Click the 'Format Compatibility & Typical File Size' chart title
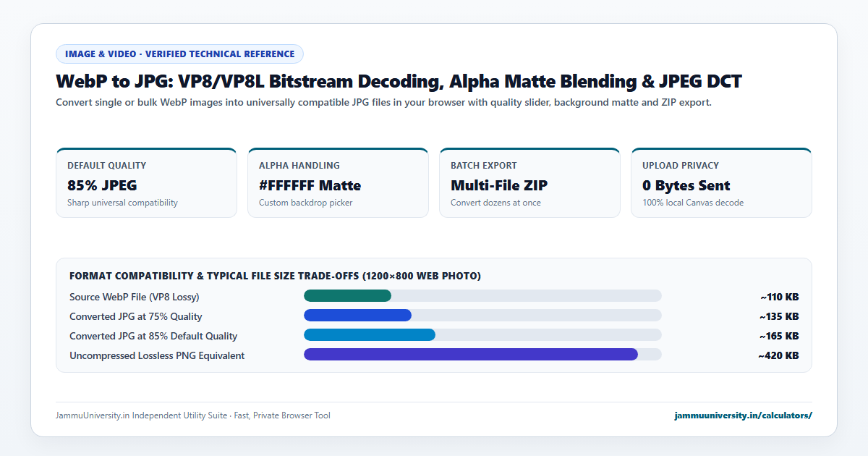 click(x=275, y=276)
